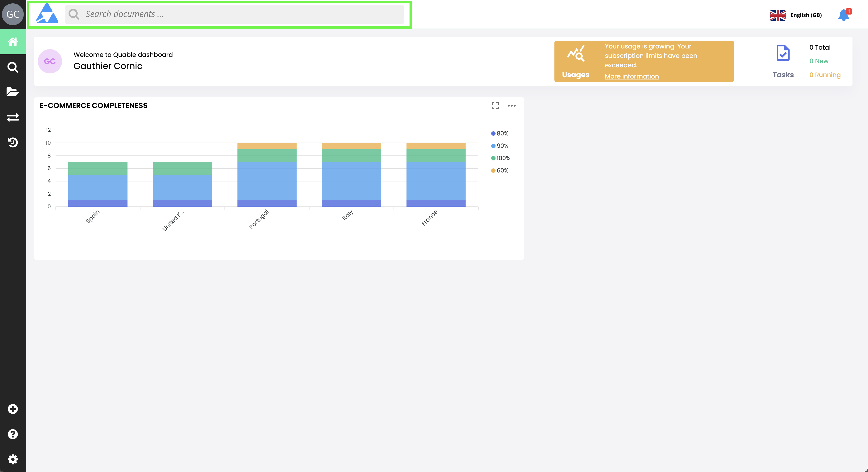868x472 pixels.
Task: Open the history clock icon
Action: [13, 142]
